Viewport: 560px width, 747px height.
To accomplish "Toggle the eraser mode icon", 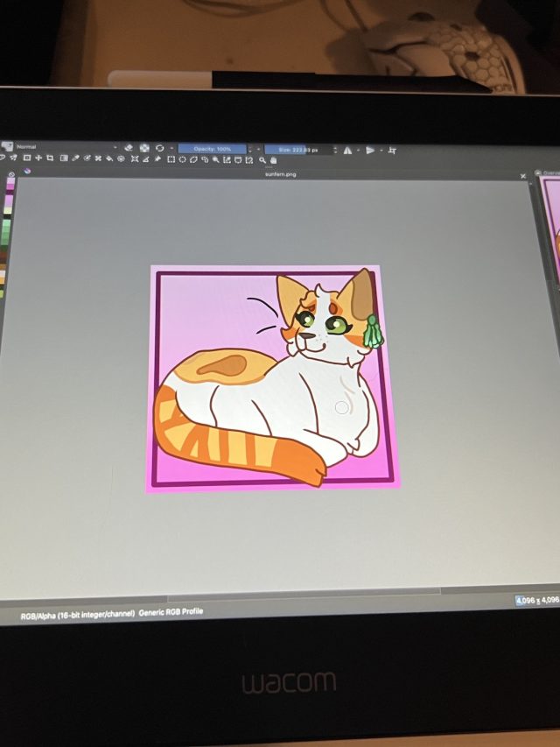I will tap(129, 148).
